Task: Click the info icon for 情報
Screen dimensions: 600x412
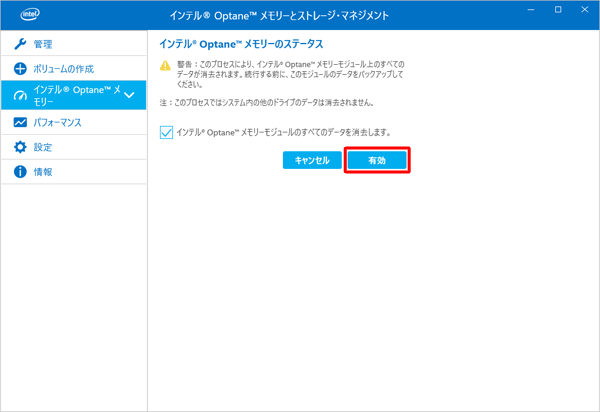Action: (20, 172)
